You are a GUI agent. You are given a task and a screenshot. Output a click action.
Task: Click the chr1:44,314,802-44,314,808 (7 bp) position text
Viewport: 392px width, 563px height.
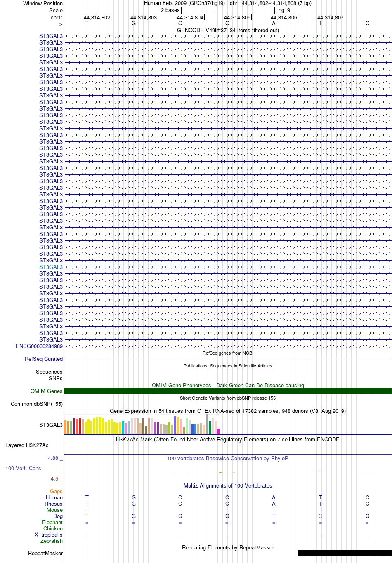pyautogui.click(x=271, y=3)
